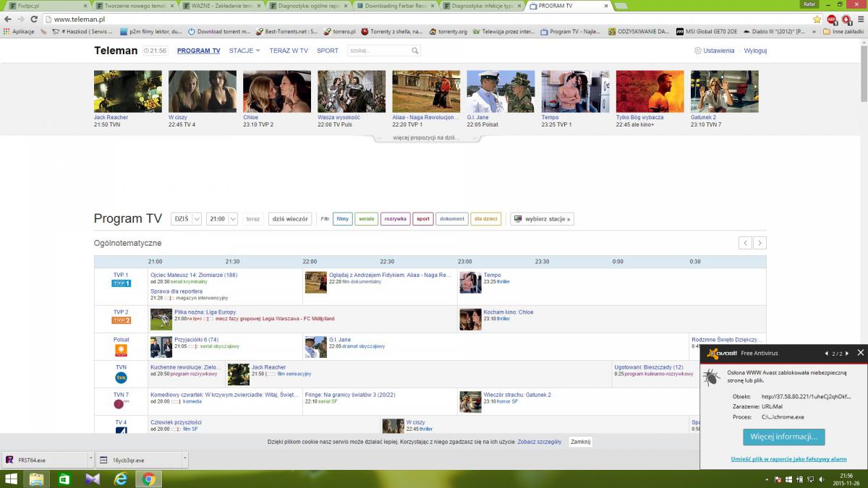Open Ustawienia settings with gear icon
Image resolution: width=868 pixels, height=488 pixels.
[x=714, y=51]
